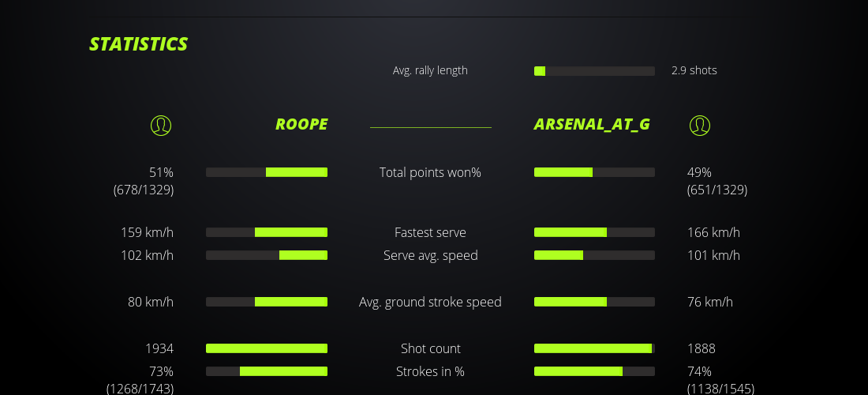Image resolution: width=868 pixels, height=395 pixels.
Task: Click ARSENAL_AT_G's ground stroke speed bar
Action: coord(594,302)
